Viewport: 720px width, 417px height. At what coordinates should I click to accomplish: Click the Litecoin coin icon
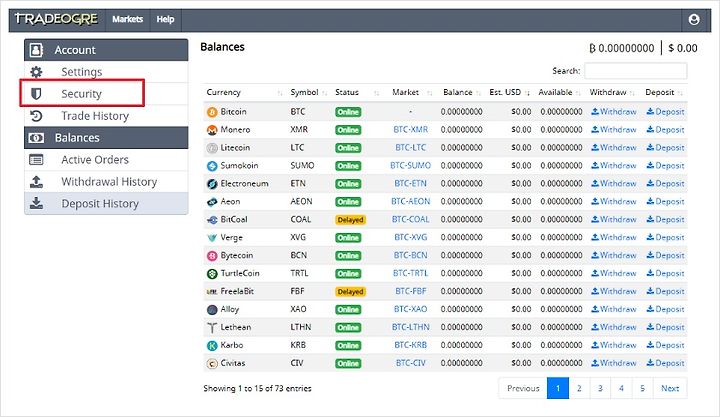click(x=212, y=148)
